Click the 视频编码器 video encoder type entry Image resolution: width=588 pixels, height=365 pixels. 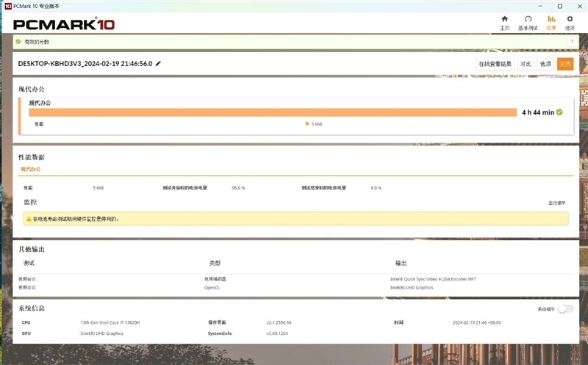[215, 279]
